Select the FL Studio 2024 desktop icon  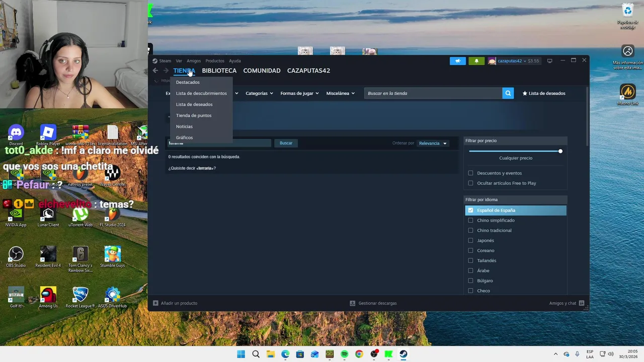point(113,217)
